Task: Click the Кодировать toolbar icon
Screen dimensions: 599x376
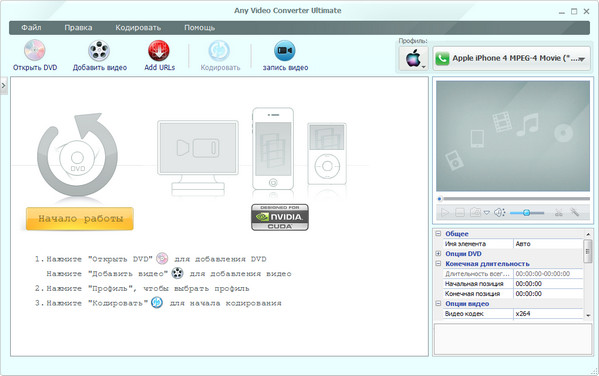Action: click(219, 50)
